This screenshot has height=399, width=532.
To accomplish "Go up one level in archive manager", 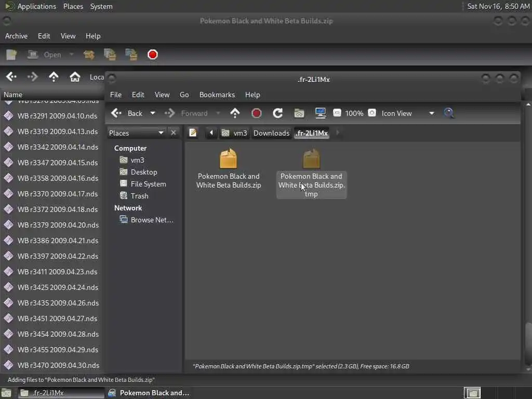I will (54, 77).
